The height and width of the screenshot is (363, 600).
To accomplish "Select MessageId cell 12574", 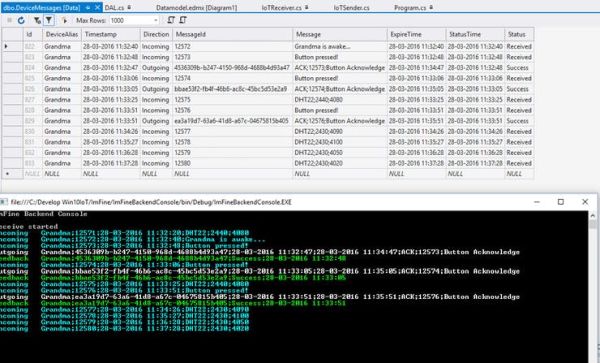I will [232, 78].
